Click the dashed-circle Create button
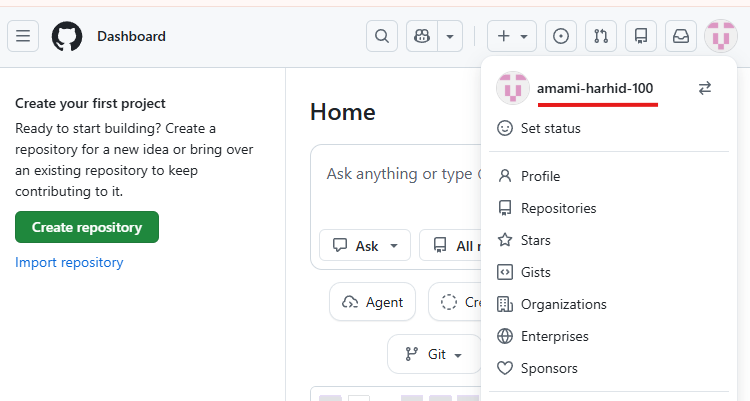Screen dimensions: 750x401 tap(455, 302)
